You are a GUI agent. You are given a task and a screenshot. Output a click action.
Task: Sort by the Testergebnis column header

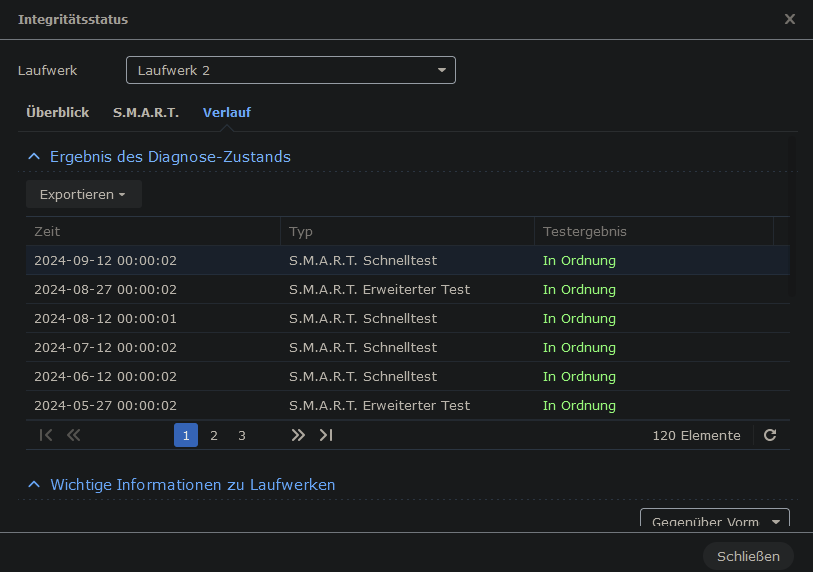(653, 231)
